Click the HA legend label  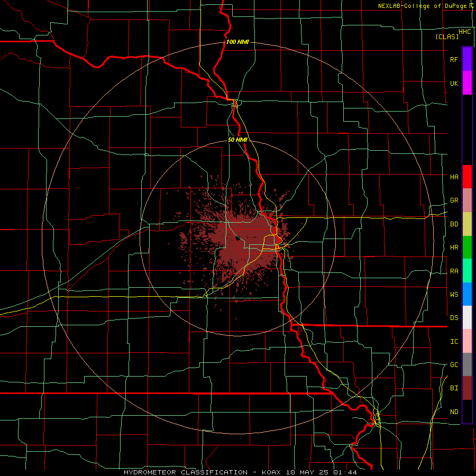pos(454,177)
